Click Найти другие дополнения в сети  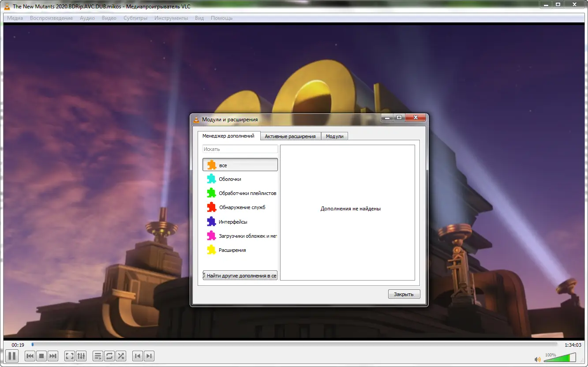[x=240, y=275]
